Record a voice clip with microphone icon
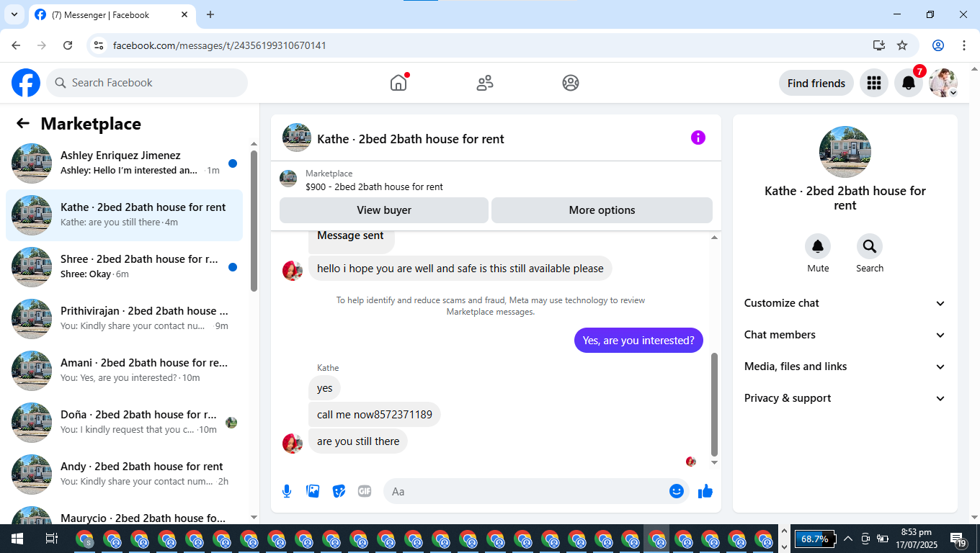This screenshot has width=980, height=553. pyautogui.click(x=287, y=491)
